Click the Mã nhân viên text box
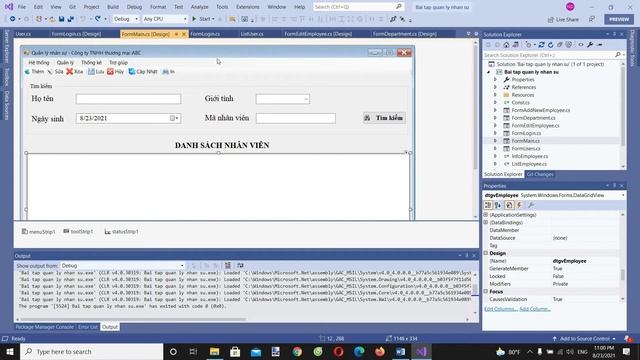Image resolution: width=640 pixels, height=360 pixels. tap(296, 118)
